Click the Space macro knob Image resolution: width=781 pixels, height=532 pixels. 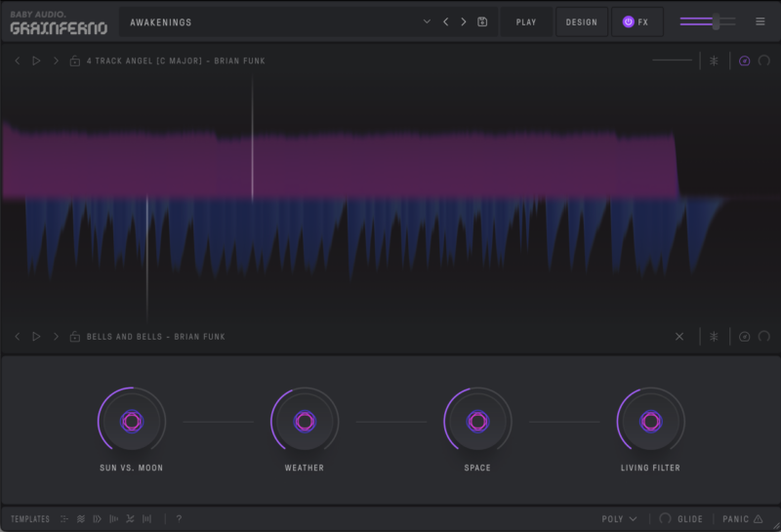pyautogui.click(x=477, y=422)
